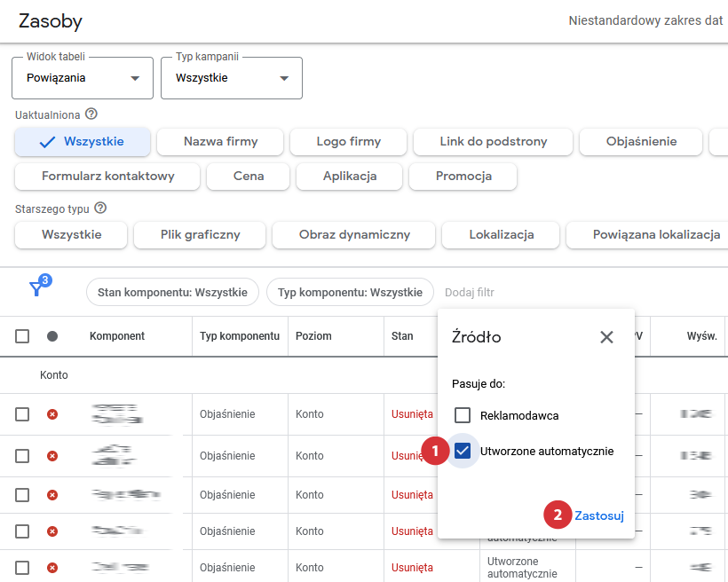
Task: Open the filter funnel icon with badge 3
Action: 38,287
